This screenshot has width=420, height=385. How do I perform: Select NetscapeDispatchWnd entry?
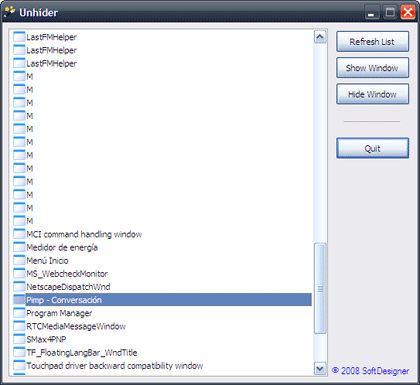point(68,287)
